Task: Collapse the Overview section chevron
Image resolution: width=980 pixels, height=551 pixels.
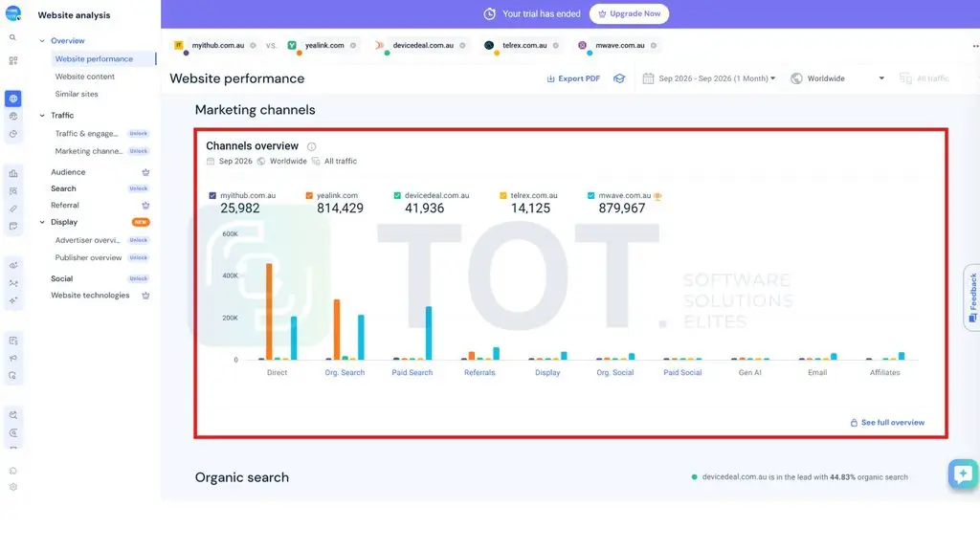Action: 42,41
